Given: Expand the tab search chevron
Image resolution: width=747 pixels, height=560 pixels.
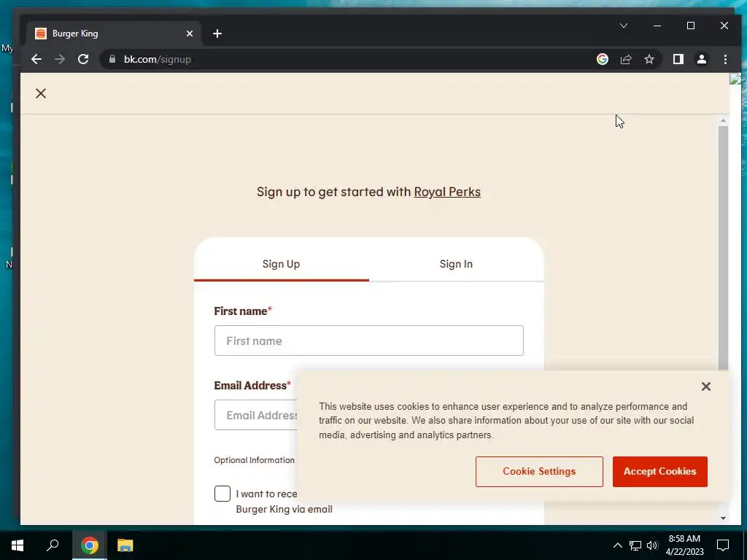Looking at the screenshot, I should (x=624, y=26).
